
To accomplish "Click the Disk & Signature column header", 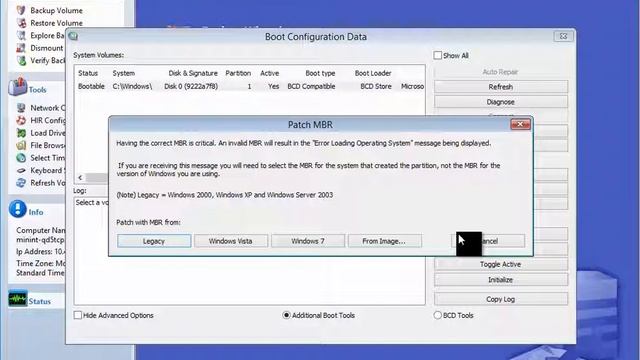I will (x=193, y=73).
